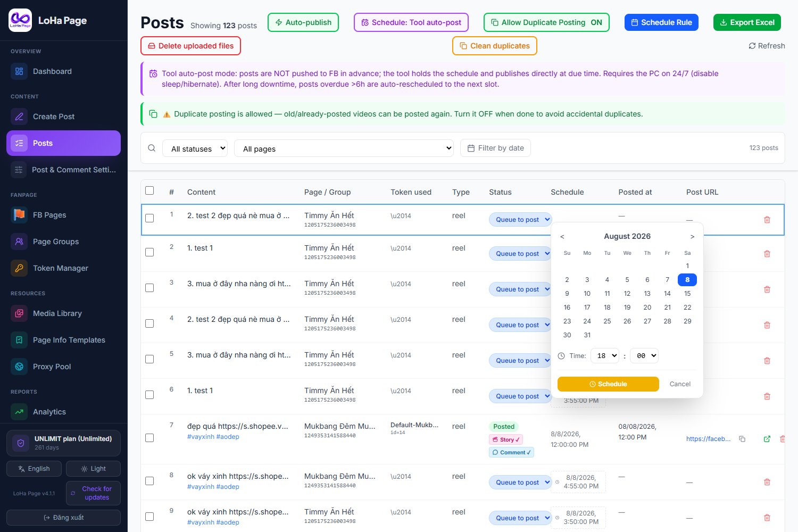
Task: Click the search magnifier icon in filter bar
Action: tap(152, 148)
